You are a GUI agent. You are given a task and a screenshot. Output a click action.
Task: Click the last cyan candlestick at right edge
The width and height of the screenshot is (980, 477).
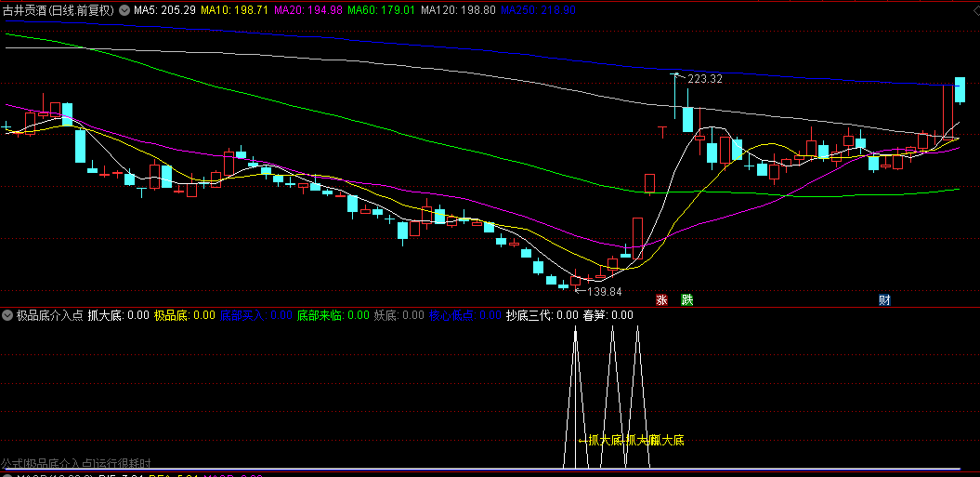pos(960,90)
